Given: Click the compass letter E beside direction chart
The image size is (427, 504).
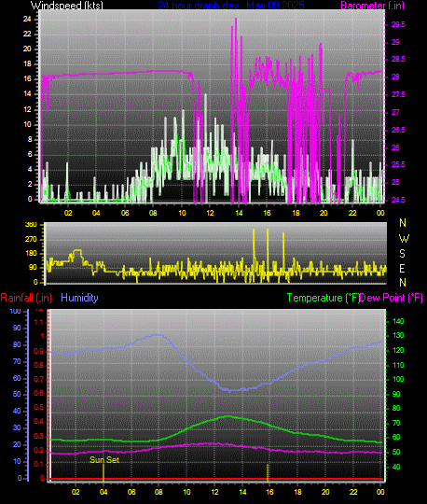Looking at the screenshot, I should (x=402, y=268).
